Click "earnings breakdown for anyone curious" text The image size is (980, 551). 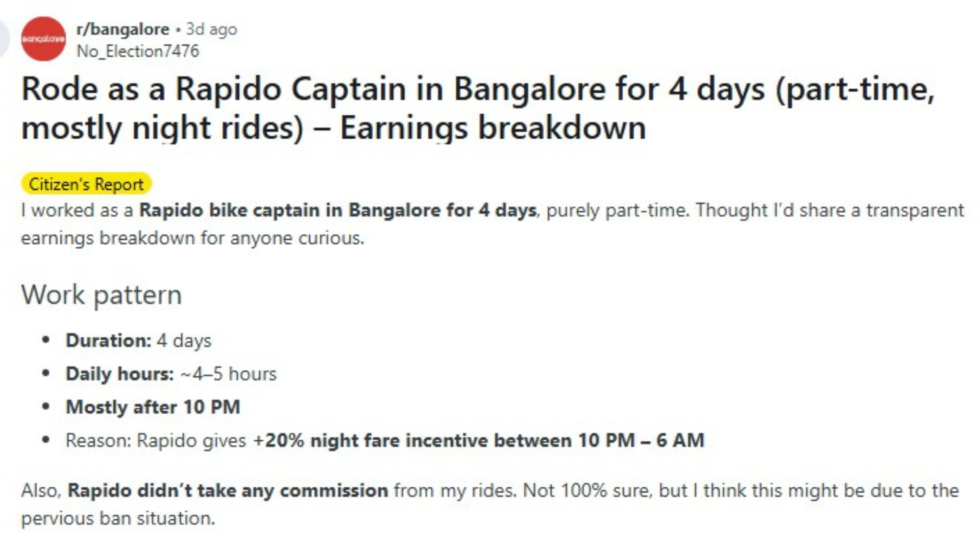(192, 238)
